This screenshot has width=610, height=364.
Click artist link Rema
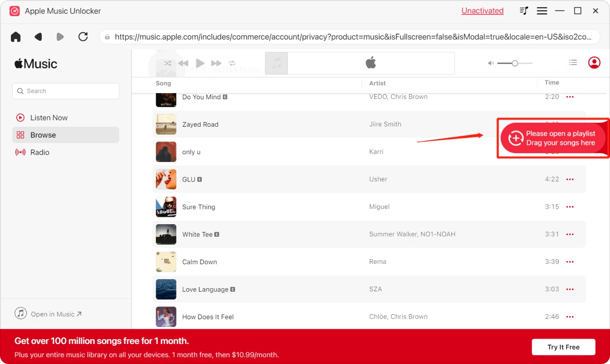[378, 262]
